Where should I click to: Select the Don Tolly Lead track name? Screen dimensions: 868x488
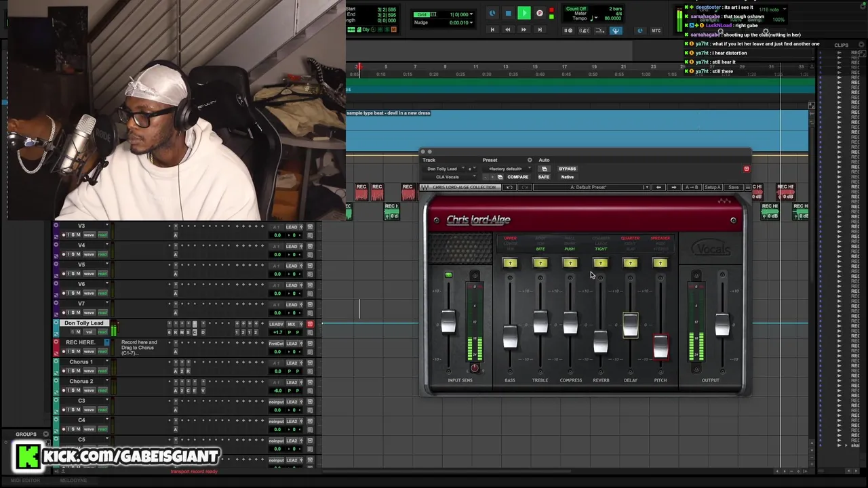pyautogui.click(x=84, y=323)
